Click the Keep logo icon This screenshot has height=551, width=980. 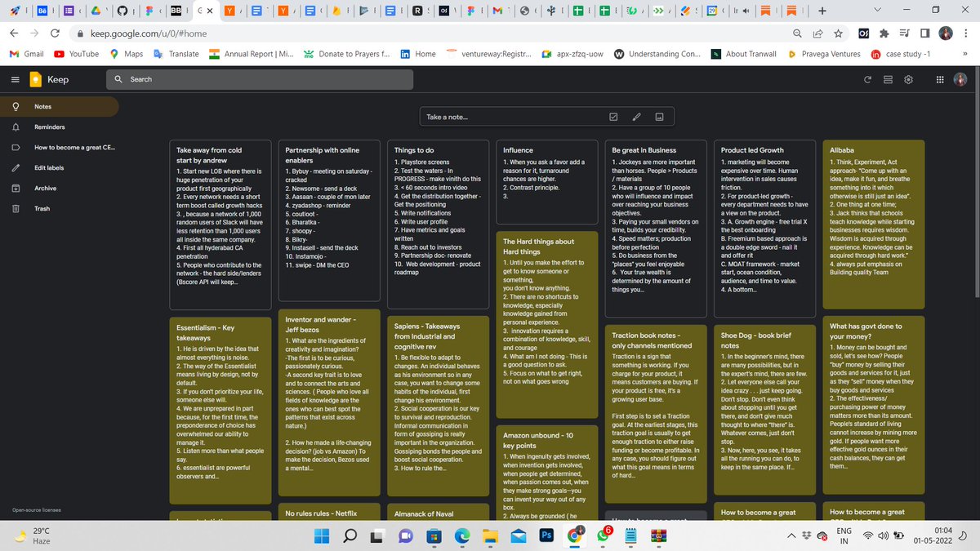[x=36, y=79]
